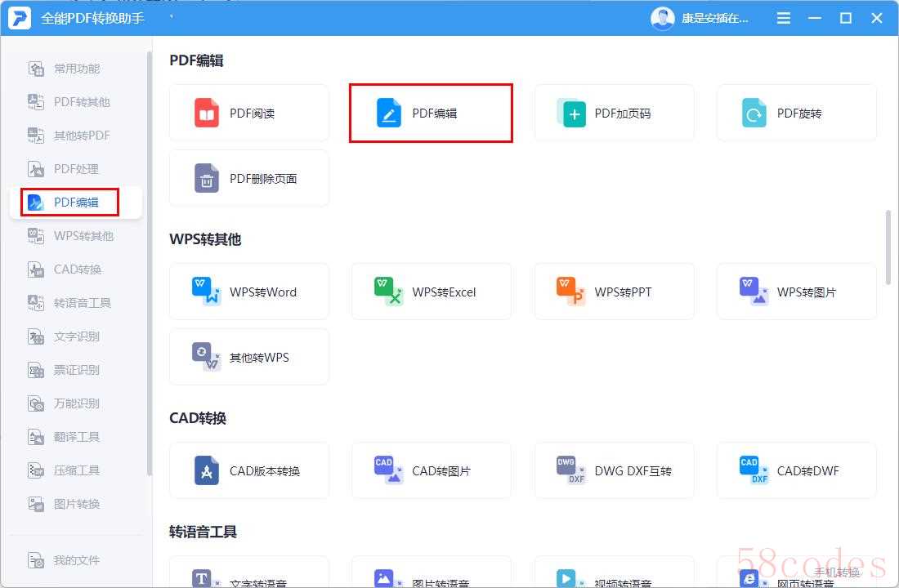899x588 pixels.
Task: Click the username 康是安插在... label
Action: 714,18
